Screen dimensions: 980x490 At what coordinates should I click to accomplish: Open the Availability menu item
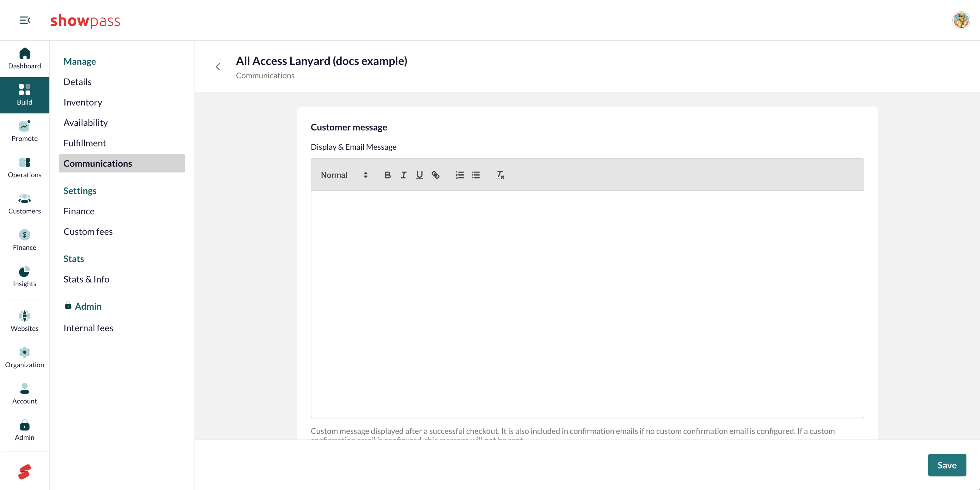click(122, 122)
